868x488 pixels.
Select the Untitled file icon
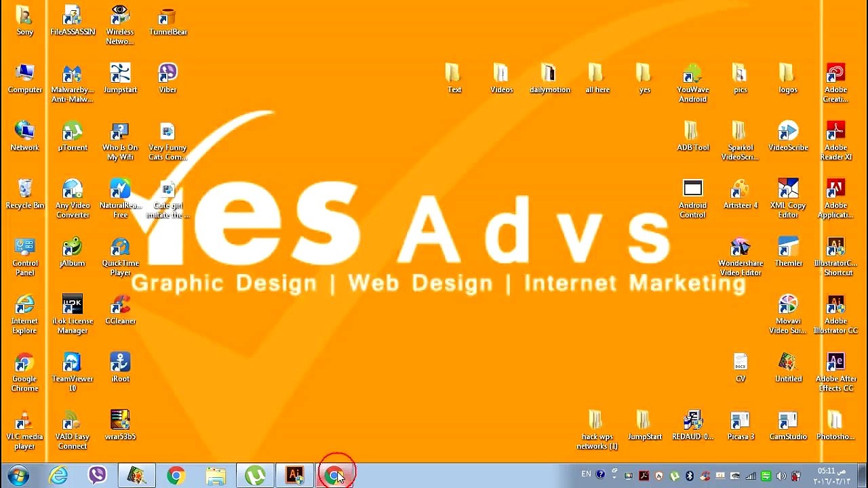point(787,368)
